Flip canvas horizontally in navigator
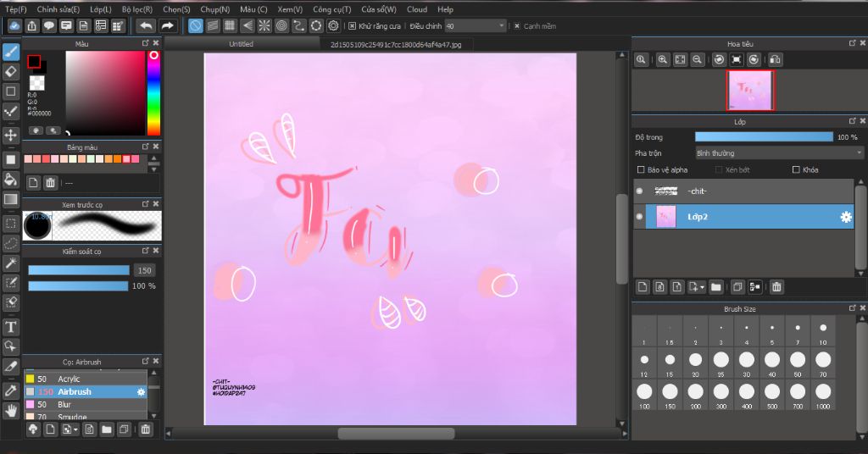The height and width of the screenshot is (454, 868). (x=776, y=60)
